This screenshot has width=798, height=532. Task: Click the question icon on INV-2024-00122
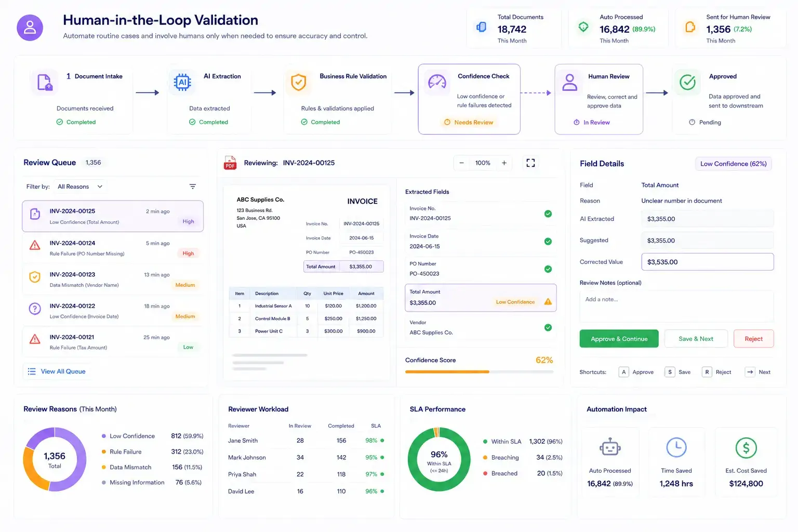[35, 309]
